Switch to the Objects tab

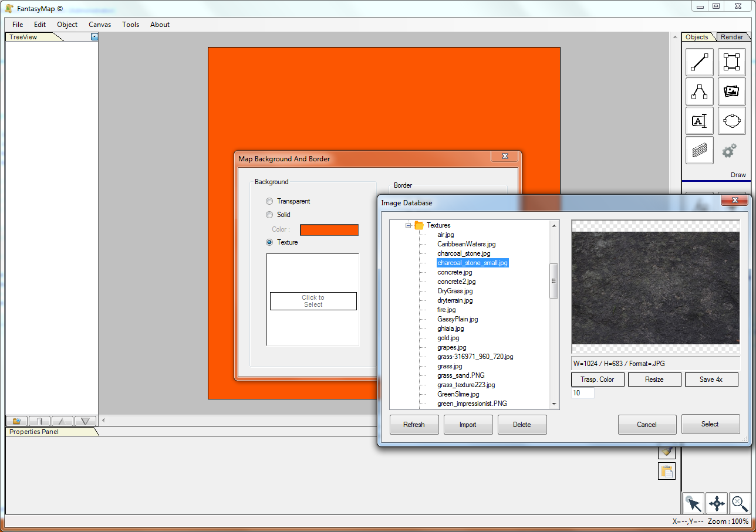point(697,37)
